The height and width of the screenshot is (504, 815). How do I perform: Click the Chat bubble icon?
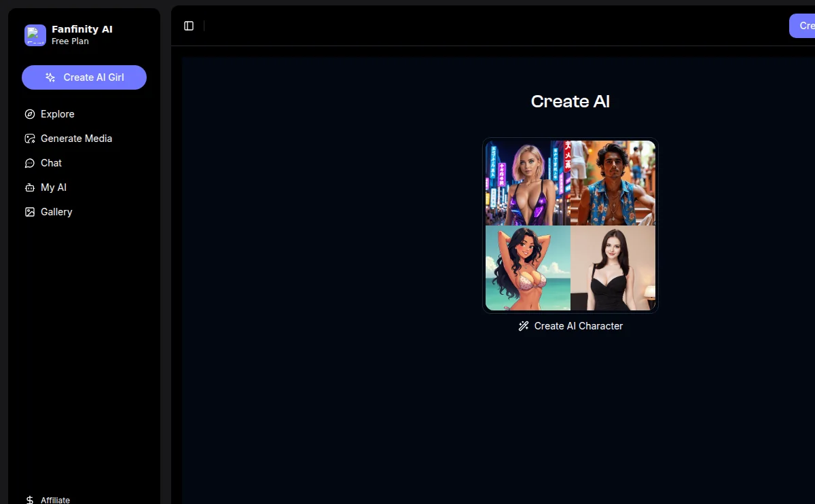click(30, 163)
